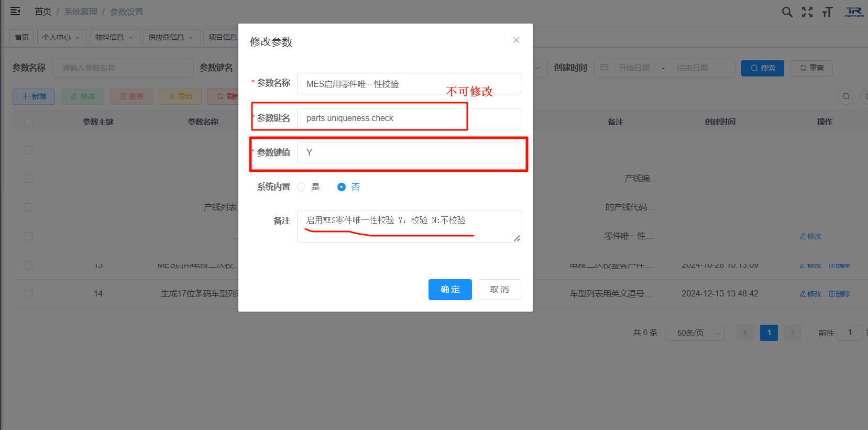Click the 参数键值 field containing Y
The height and width of the screenshot is (430, 868).
pos(409,153)
